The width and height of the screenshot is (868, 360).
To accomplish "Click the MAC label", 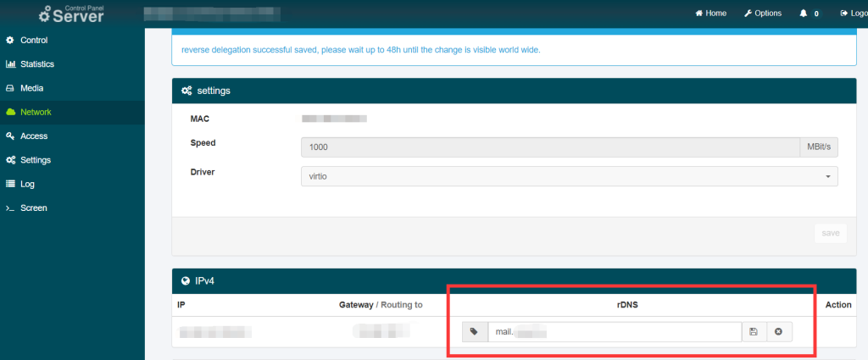I will coord(200,119).
